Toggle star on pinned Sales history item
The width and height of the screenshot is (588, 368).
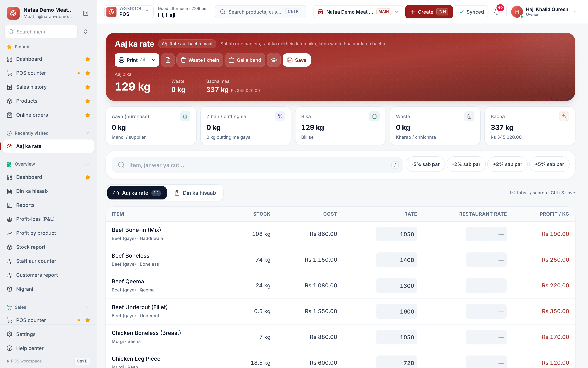pyautogui.click(x=88, y=87)
